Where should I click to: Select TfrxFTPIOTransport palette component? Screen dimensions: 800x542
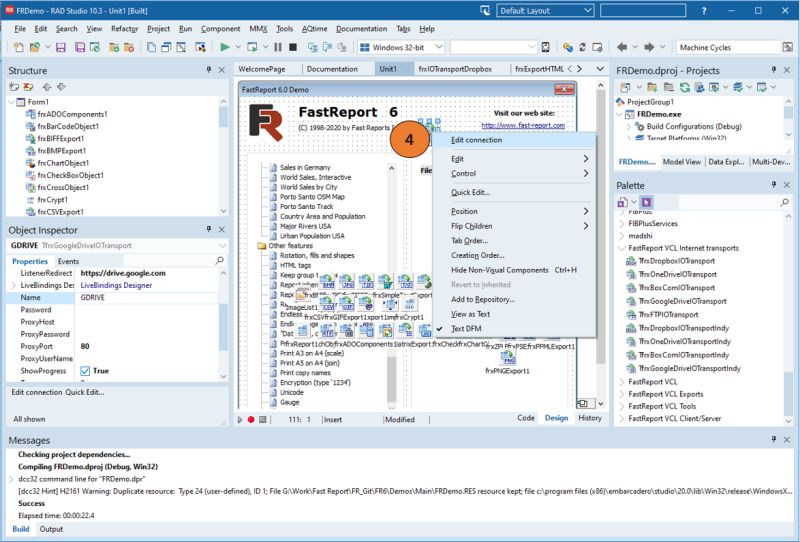(x=668, y=315)
